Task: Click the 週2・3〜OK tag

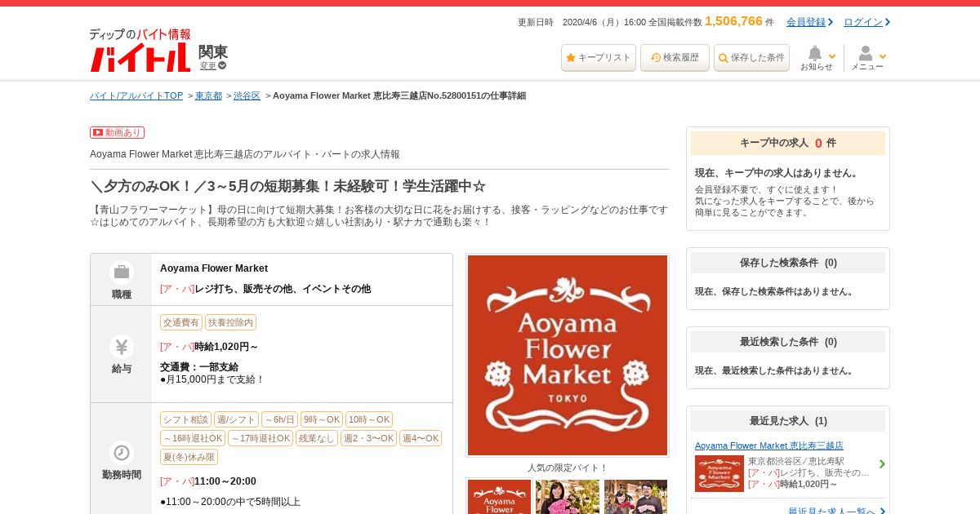Action: point(368,438)
